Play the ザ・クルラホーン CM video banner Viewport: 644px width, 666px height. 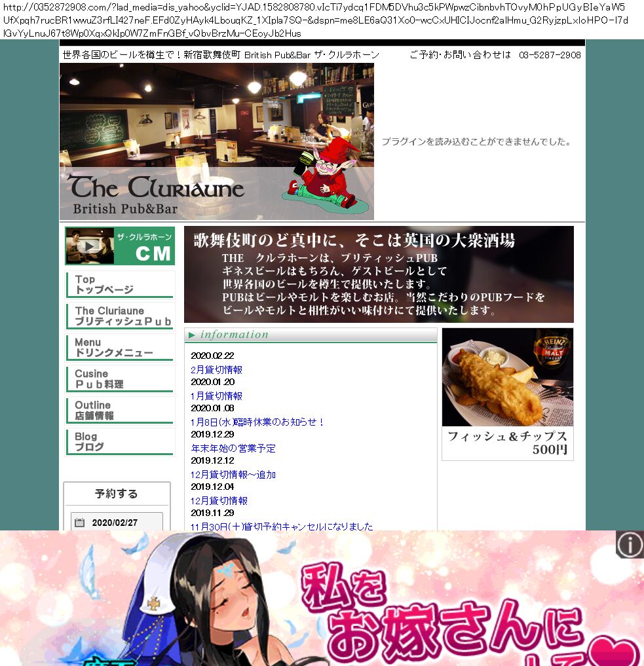(x=120, y=246)
